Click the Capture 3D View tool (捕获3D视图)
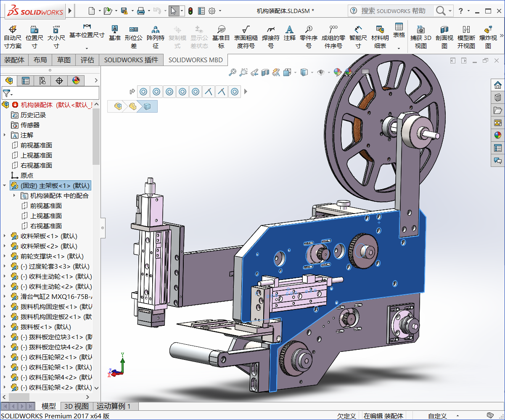Viewport: 505px width, 420px height. point(421,37)
